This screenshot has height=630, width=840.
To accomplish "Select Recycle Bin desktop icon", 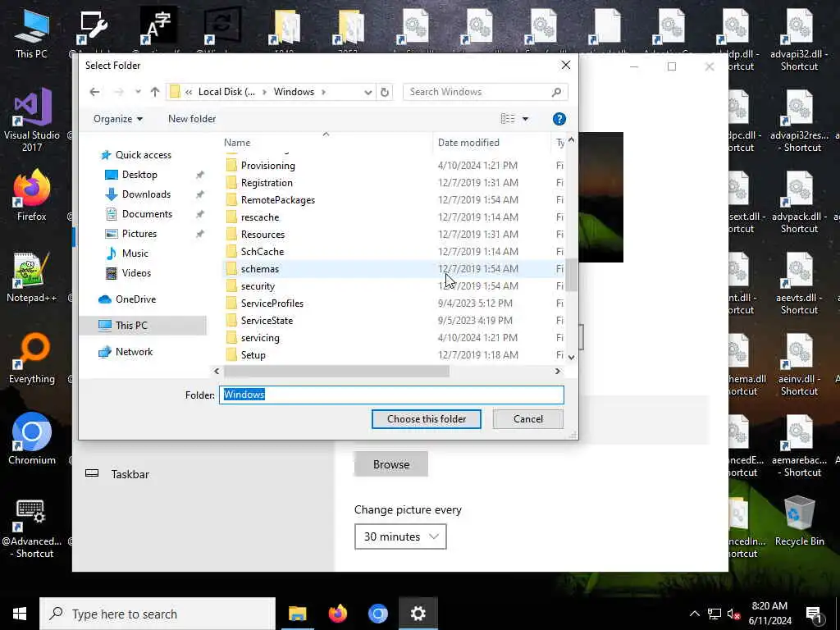I will pyautogui.click(x=799, y=521).
